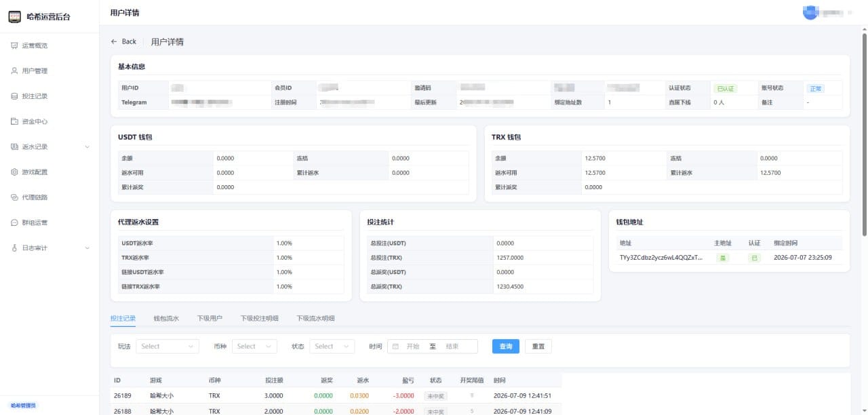Click the 已认证 status tag
Image resolution: width=868 pixels, height=415 pixels.
click(x=726, y=88)
